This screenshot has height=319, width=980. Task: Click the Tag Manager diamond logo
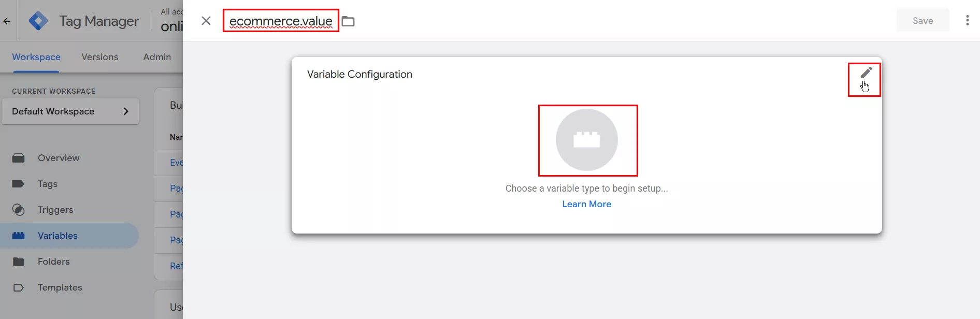[x=38, y=21]
